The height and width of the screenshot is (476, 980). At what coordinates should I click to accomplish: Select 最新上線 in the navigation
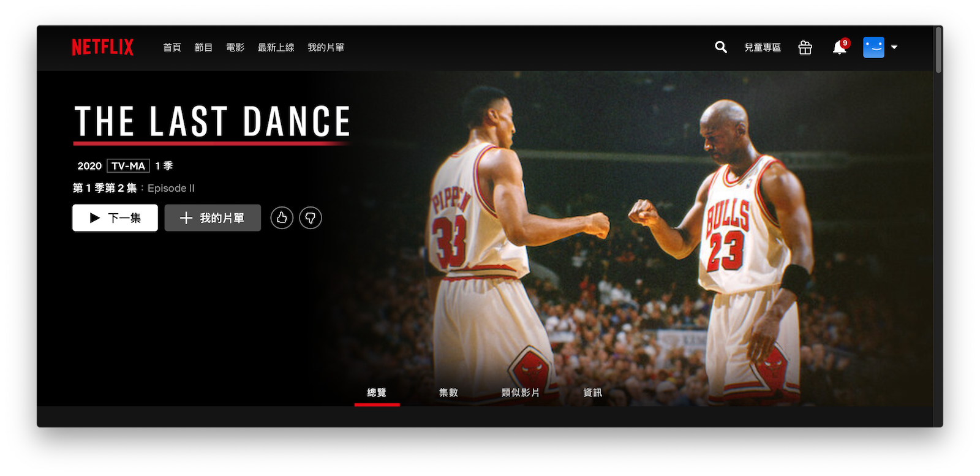(276, 47)
